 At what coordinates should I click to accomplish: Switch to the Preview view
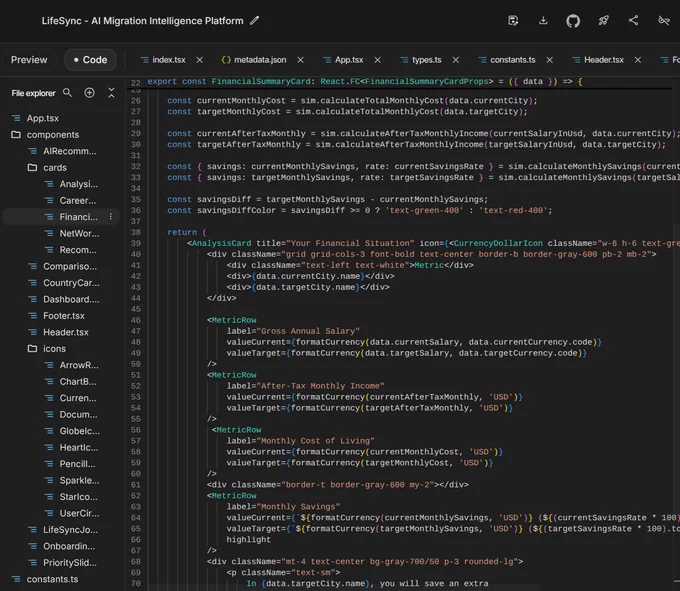tap(29, 60)
